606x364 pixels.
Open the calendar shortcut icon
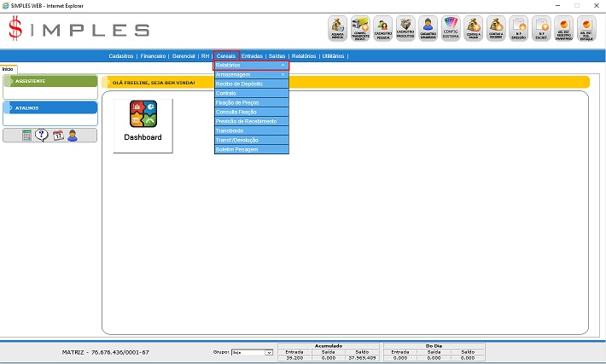click(x=58, y=136)
